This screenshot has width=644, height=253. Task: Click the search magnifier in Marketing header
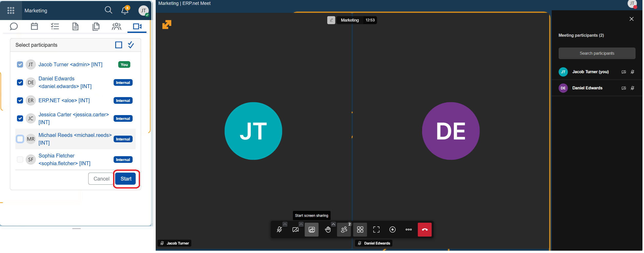click(x=108, y=10)
